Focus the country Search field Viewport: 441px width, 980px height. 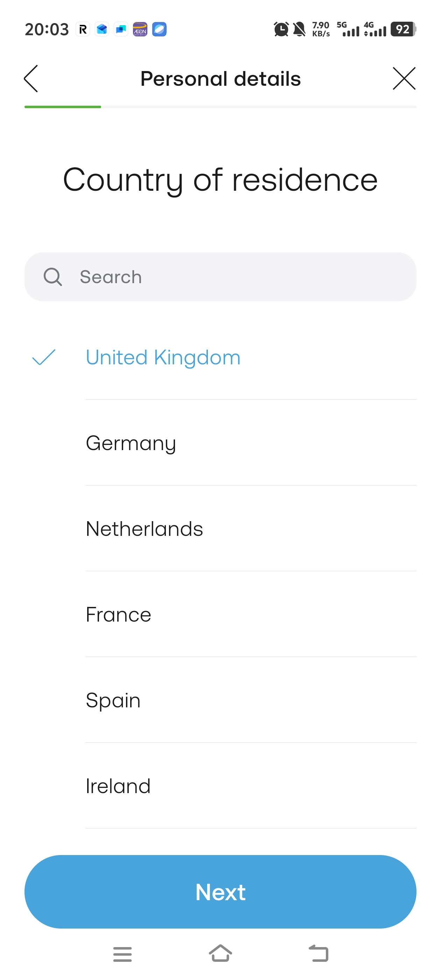220,276
